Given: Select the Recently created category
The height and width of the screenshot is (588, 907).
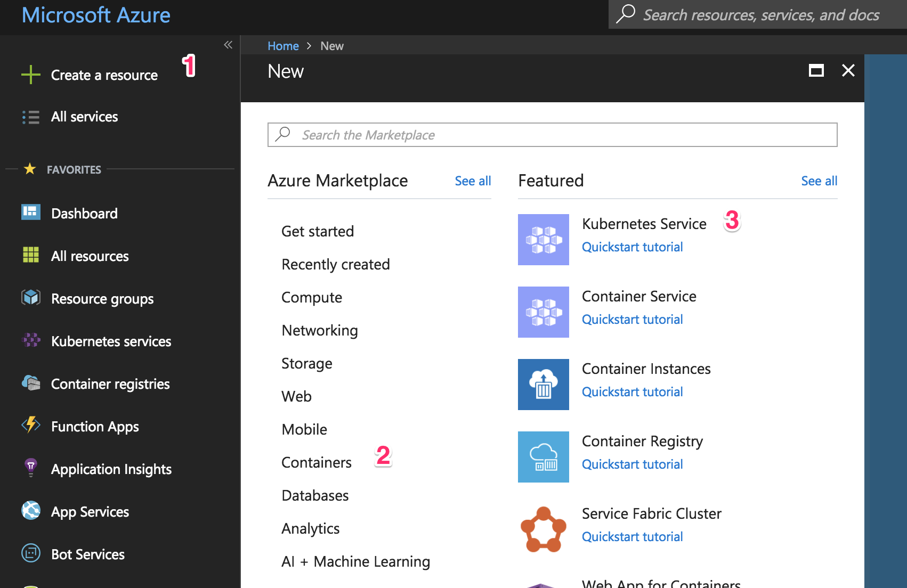Looking at the screenshot, I should click(x=336, y=264).
